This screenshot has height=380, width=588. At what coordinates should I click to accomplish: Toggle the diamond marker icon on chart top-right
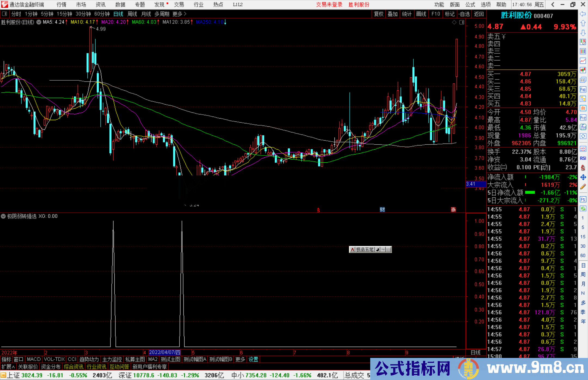[x=454, y=22]
